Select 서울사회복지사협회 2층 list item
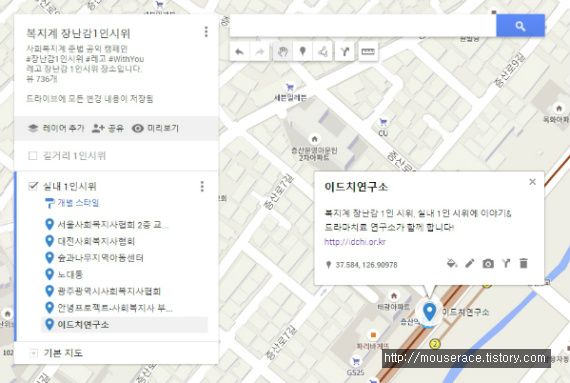Image resolution: width=570 pixels, height=383 pixels. point(113,225)
